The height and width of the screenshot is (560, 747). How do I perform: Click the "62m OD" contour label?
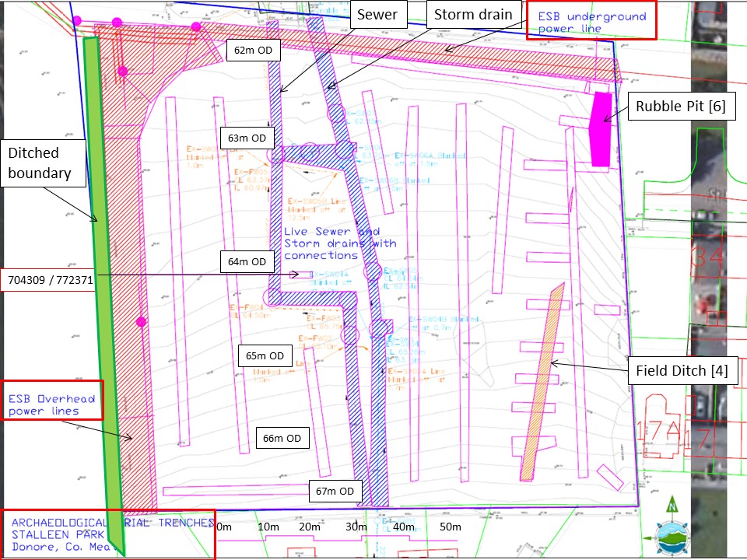(x=254, y=51)
